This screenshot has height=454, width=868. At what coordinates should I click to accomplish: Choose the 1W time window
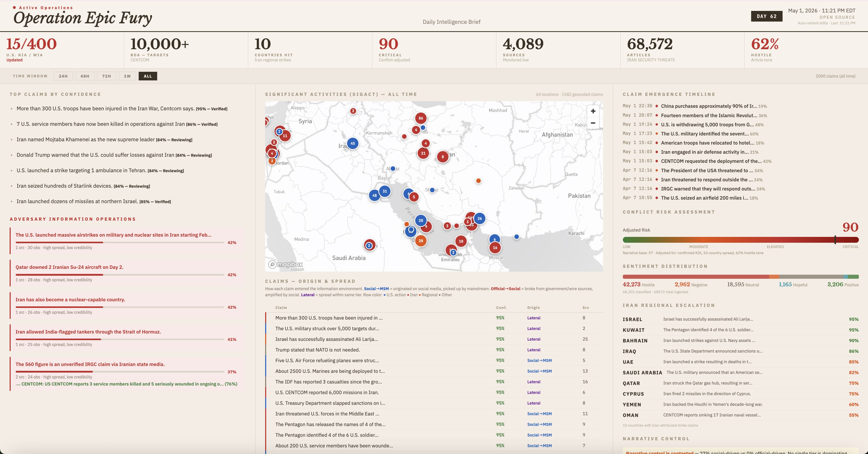(x=127, y=76)
